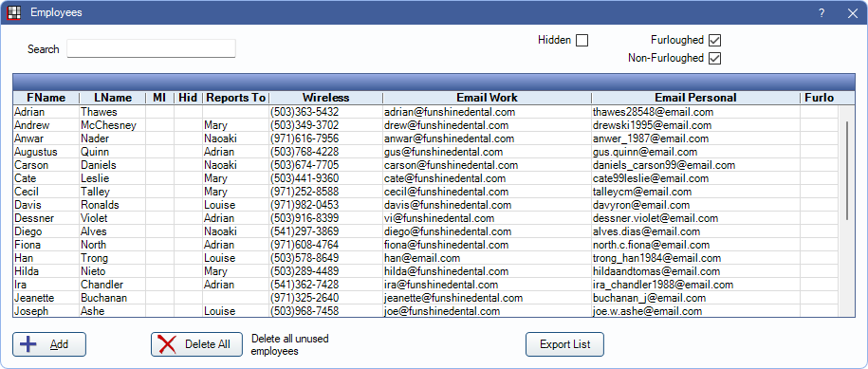The image size is (868, 369).
Task: Select first name Augustus
Action: pyautogui.click(x=36, y=152)
